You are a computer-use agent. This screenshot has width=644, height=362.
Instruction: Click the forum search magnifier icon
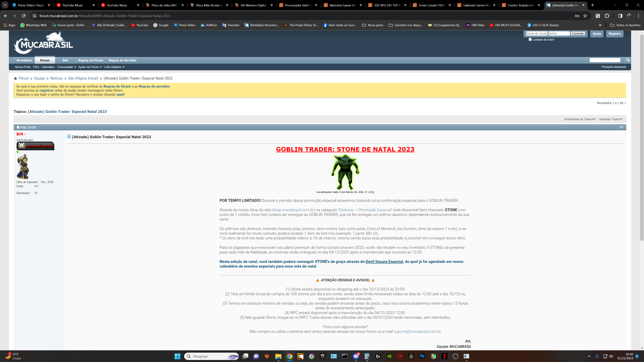pos(628,60)
